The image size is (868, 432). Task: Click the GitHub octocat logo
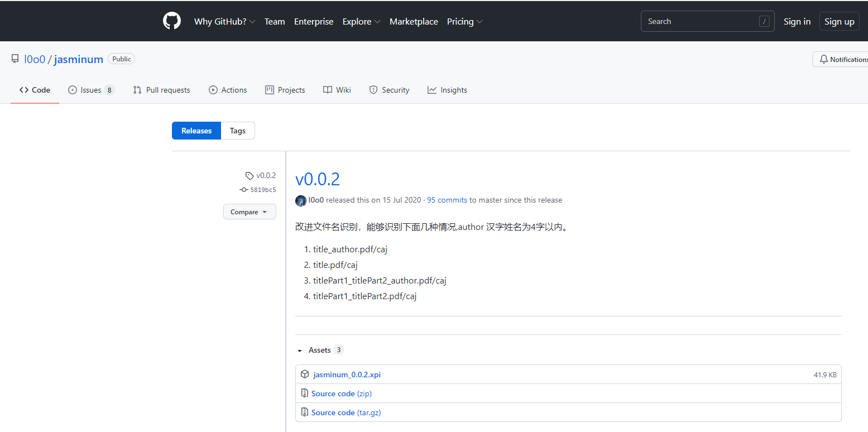pos(172,21)
